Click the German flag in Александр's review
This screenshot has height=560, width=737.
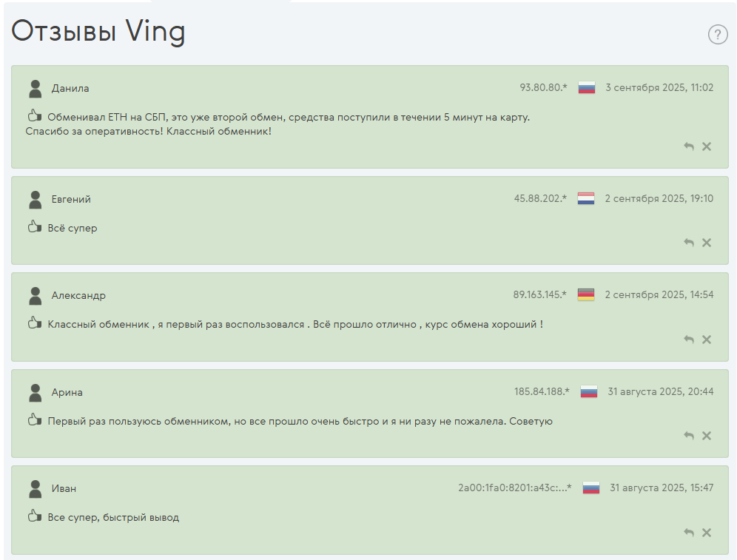[586, 294]
